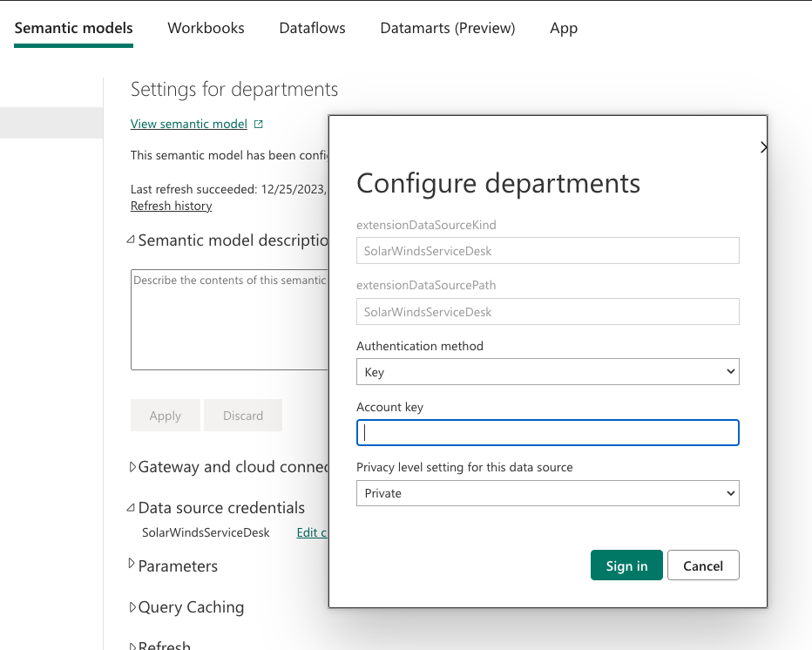Expand the Refresh section
The width and height of the screenshot is (812, 650).
point(132,645)
